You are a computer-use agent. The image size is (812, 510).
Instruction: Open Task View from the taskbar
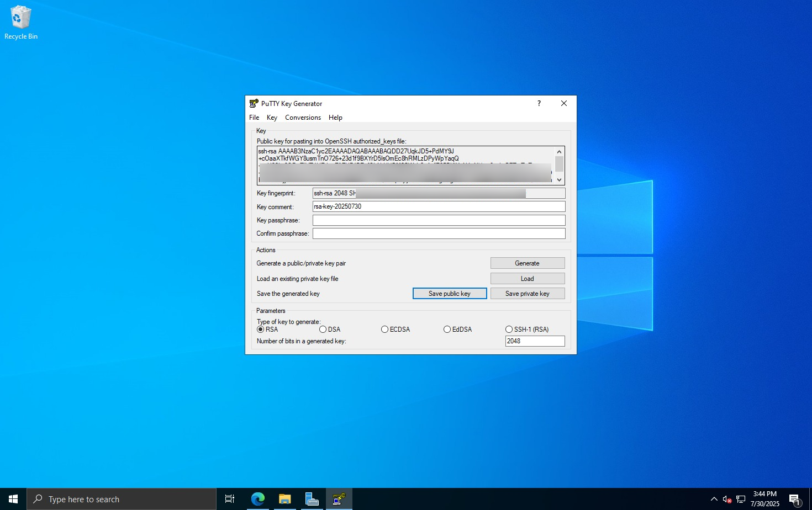[229, 498]
